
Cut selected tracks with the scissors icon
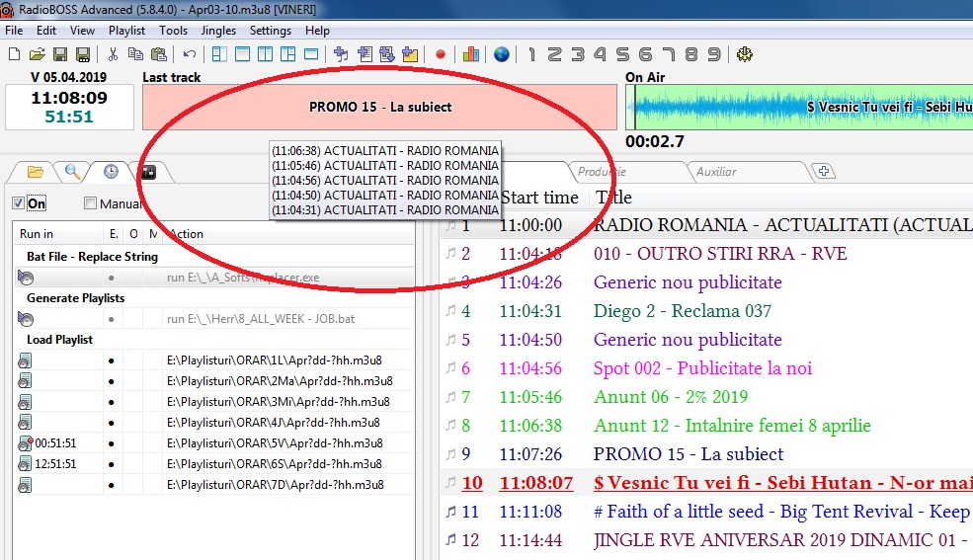[113, 54]
